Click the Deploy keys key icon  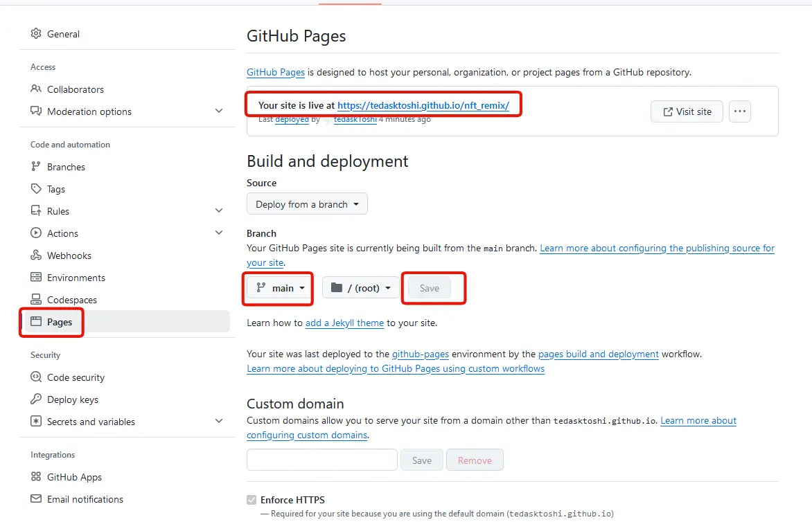[x=36, y=399]
